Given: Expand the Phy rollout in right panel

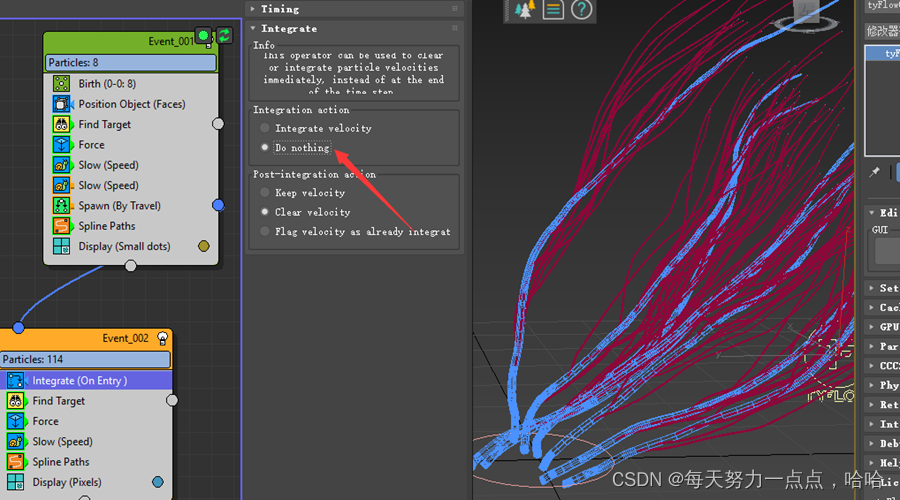Looking at the screenshot, I should [x=871, y=385].
